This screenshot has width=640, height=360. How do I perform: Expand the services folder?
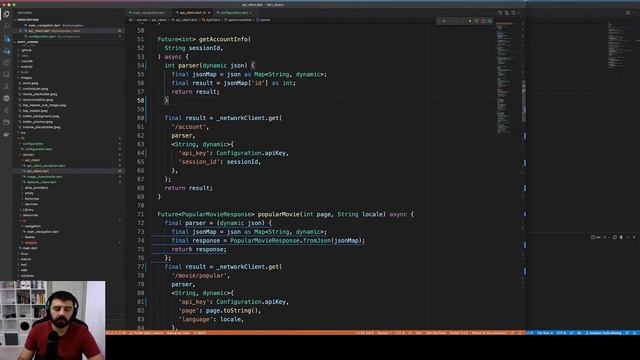click(31, 204)
